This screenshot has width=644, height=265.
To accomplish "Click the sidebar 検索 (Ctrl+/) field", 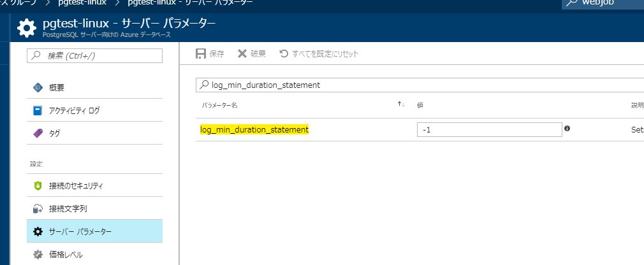I will [x=94, y=56].
